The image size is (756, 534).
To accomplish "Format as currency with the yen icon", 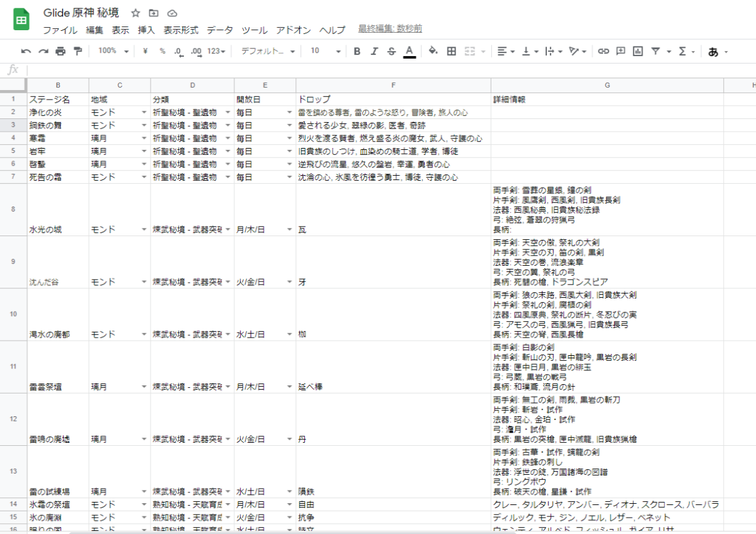I will coord(146,52).
